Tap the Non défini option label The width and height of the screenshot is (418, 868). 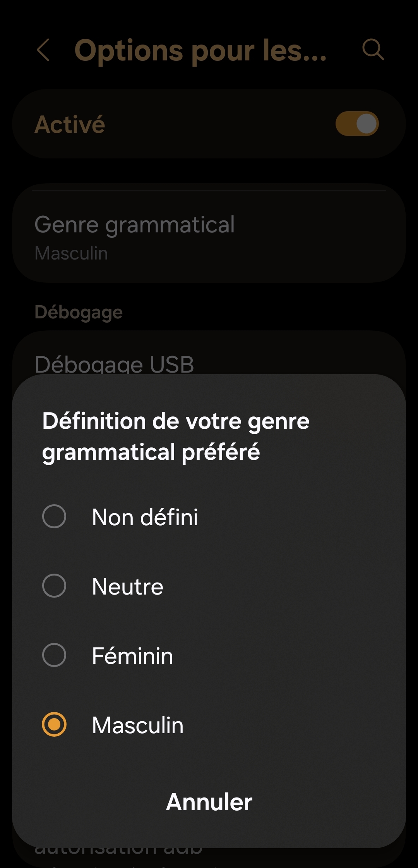pos(145,517)
